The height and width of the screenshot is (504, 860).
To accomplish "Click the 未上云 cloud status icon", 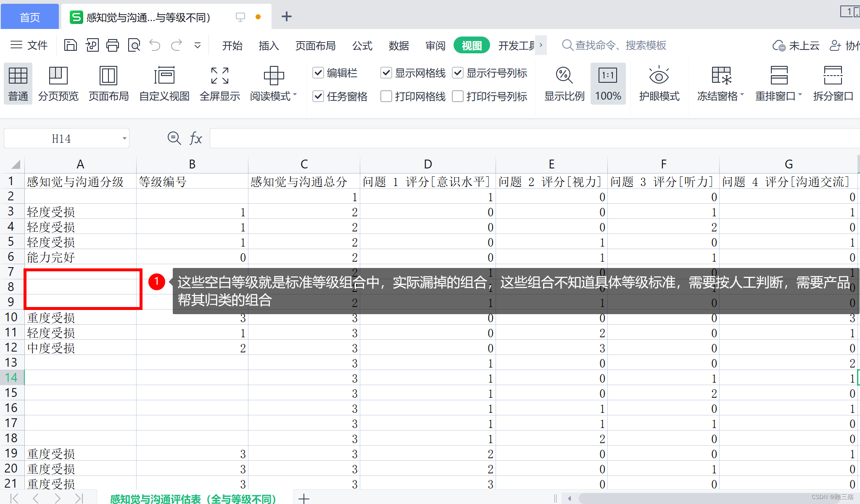I will pos(779,45).
